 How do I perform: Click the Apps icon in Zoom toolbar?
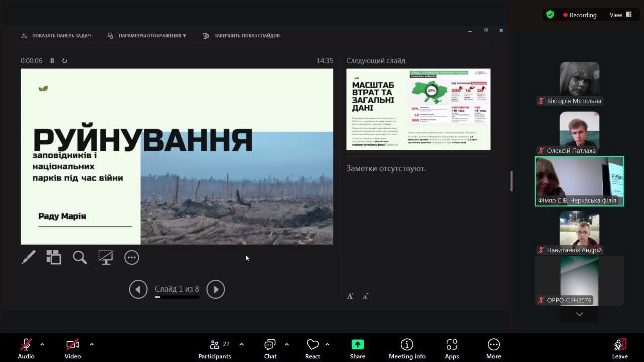pos(452,348)
